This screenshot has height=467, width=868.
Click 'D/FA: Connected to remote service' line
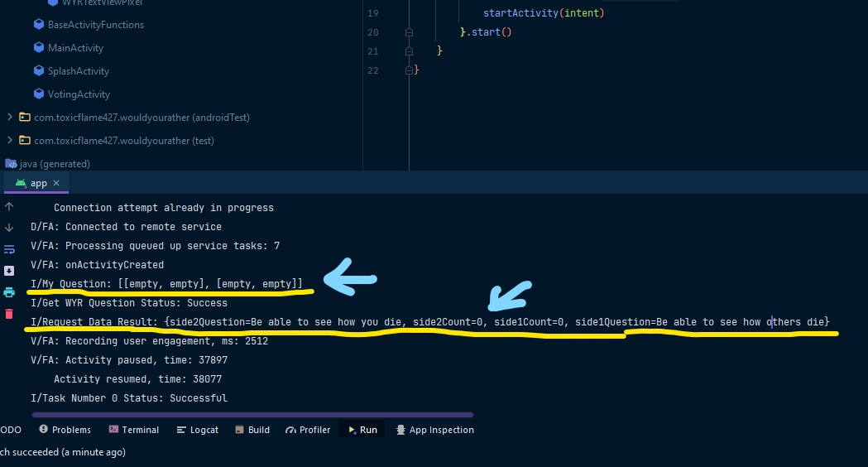(127, 227)
